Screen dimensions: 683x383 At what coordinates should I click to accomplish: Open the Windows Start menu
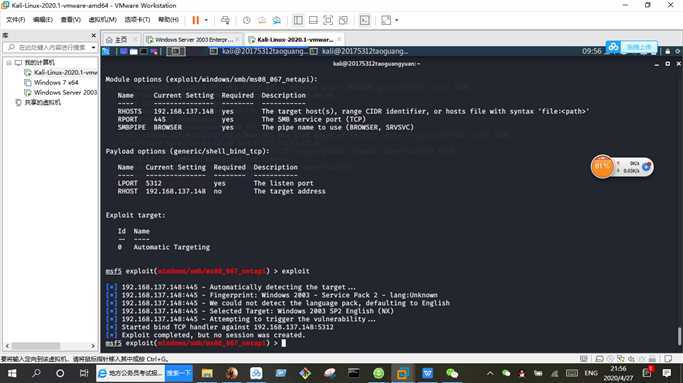coord(12,373)
